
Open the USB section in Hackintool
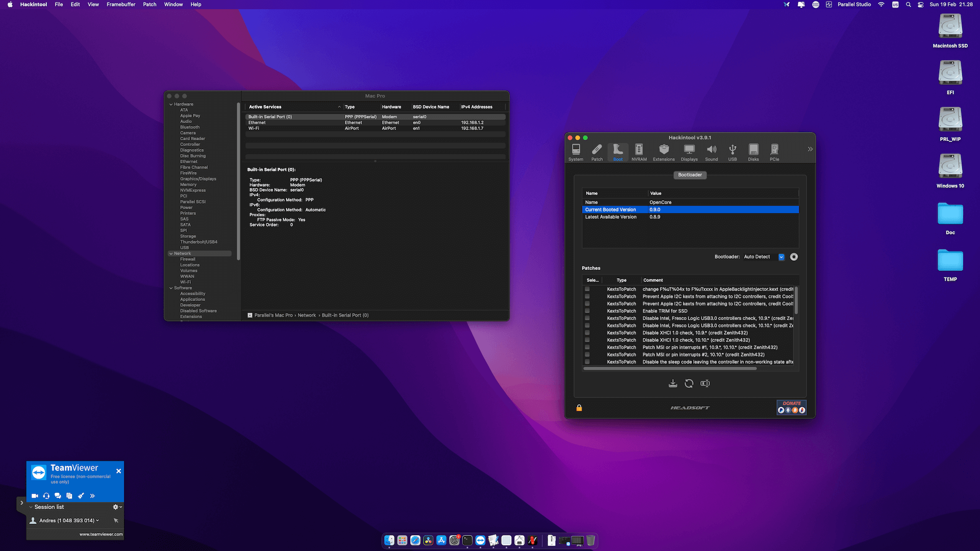point(732,152)
